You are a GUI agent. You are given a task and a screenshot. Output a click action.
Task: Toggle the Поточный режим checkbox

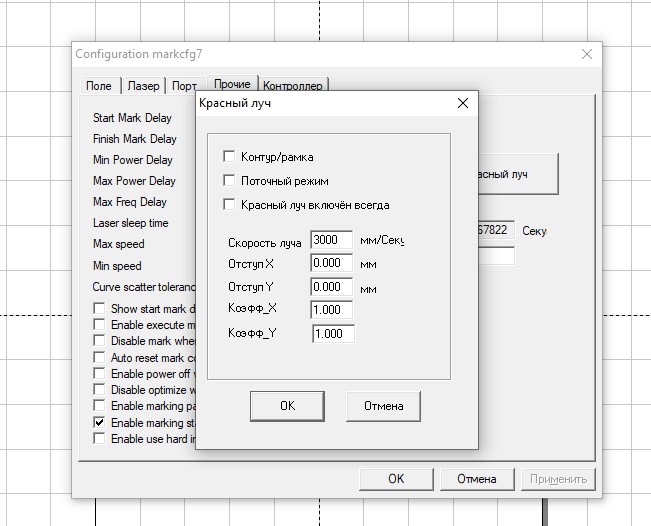pos(229,181)
